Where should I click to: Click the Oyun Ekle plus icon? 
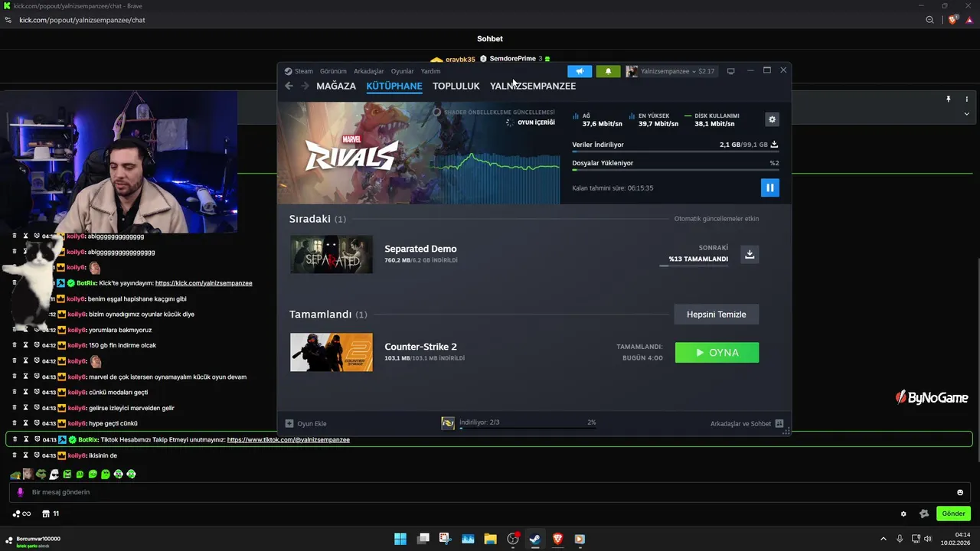click(x=289, y=423)
